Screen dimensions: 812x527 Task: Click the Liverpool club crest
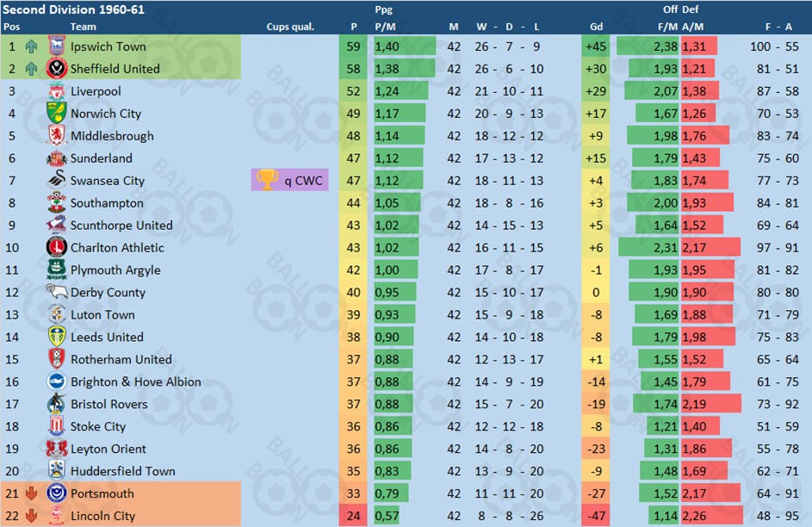(57, 91)
